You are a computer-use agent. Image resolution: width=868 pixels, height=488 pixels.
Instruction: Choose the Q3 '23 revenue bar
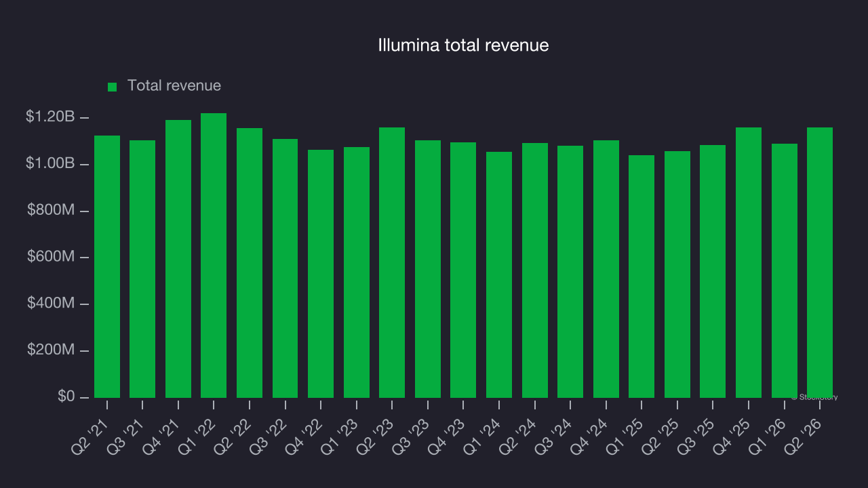[x=428, y=269]
